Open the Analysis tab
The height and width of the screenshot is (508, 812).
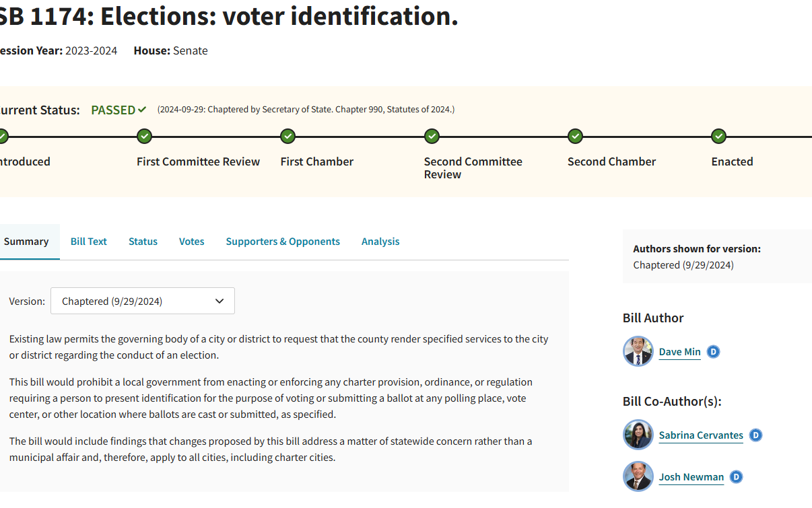380,242
